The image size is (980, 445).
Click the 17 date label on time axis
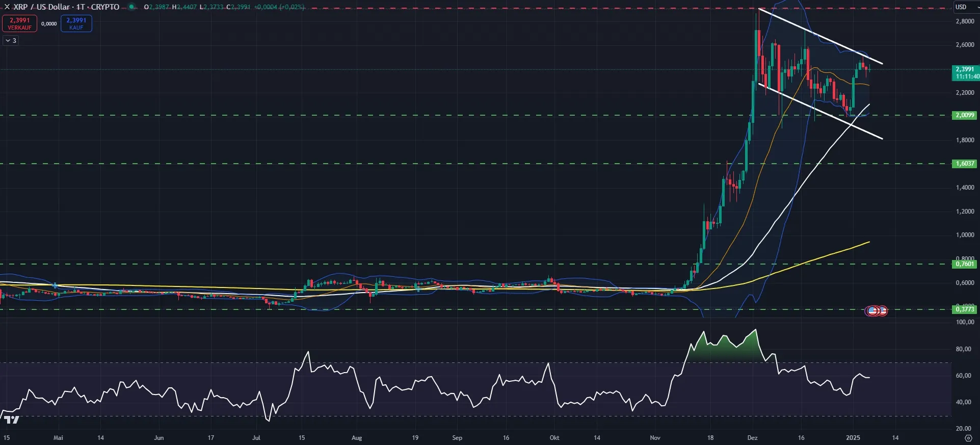pos(211,438)
